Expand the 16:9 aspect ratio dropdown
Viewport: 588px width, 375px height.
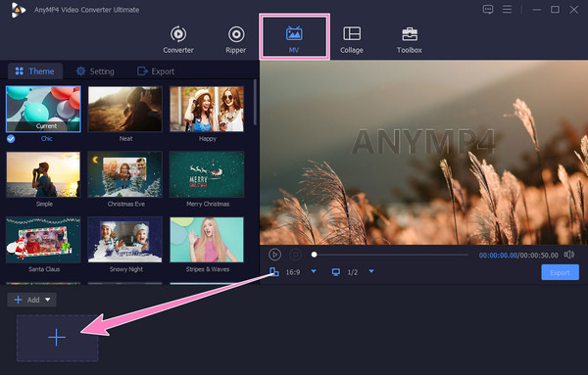314,271
